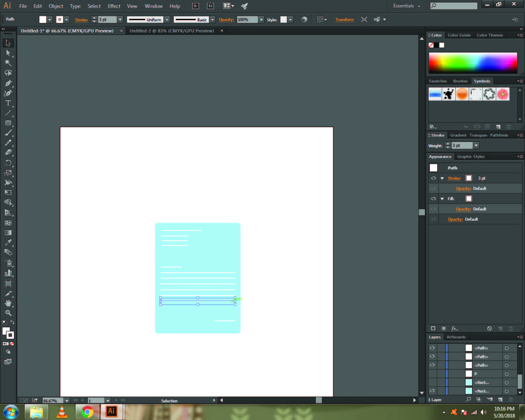Select the Column Graph tool
The width and height of the screenshot is (525, 420).
pyautogui.click(x=8, y=273)
